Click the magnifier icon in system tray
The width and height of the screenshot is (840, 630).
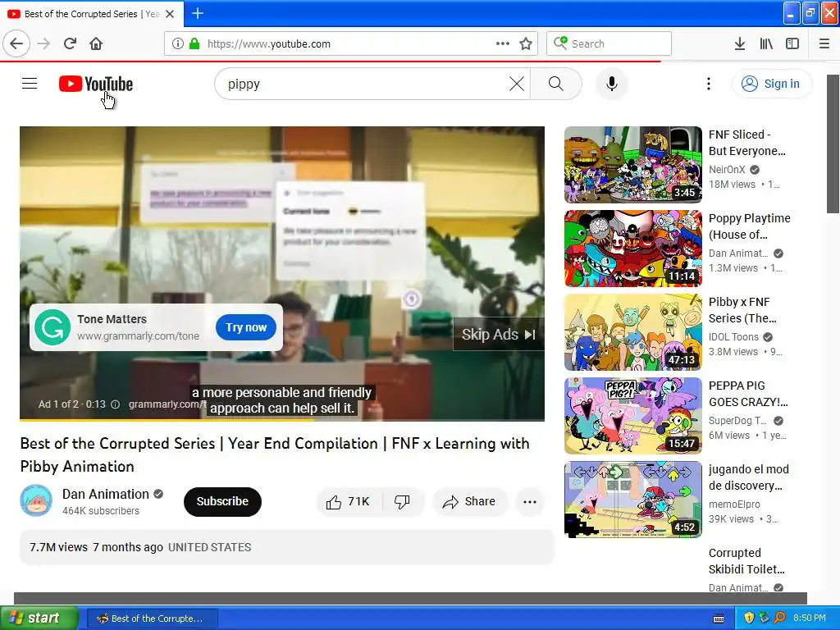pos(780,619)
